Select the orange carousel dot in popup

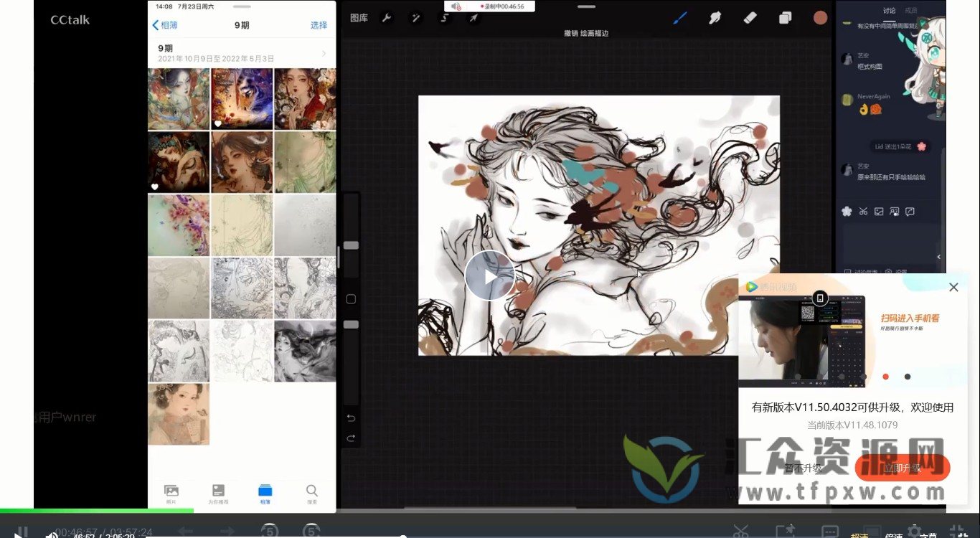885,377
